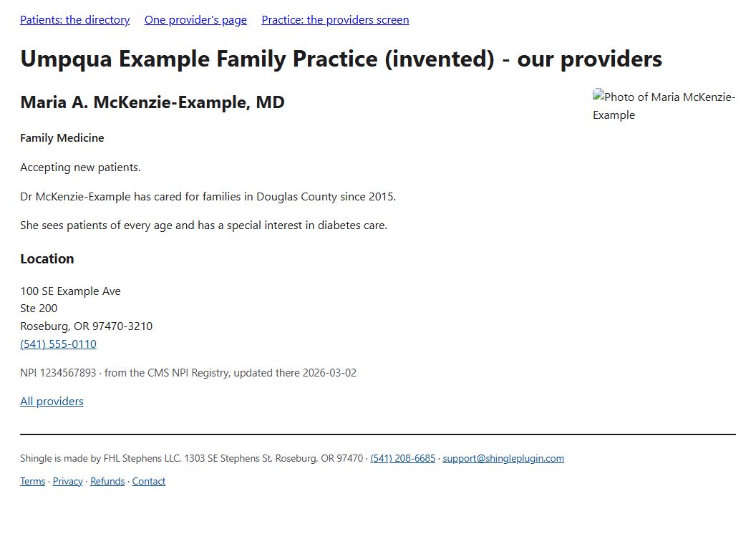Open the Contact footer link
The width and height of the screenshot is (756, 544).
[x=148, y=481]
